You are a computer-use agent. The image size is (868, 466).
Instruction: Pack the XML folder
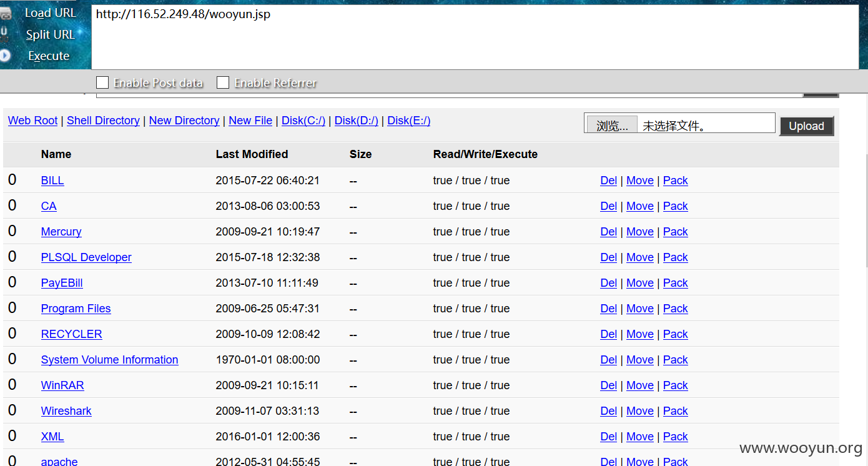[676, 437]
